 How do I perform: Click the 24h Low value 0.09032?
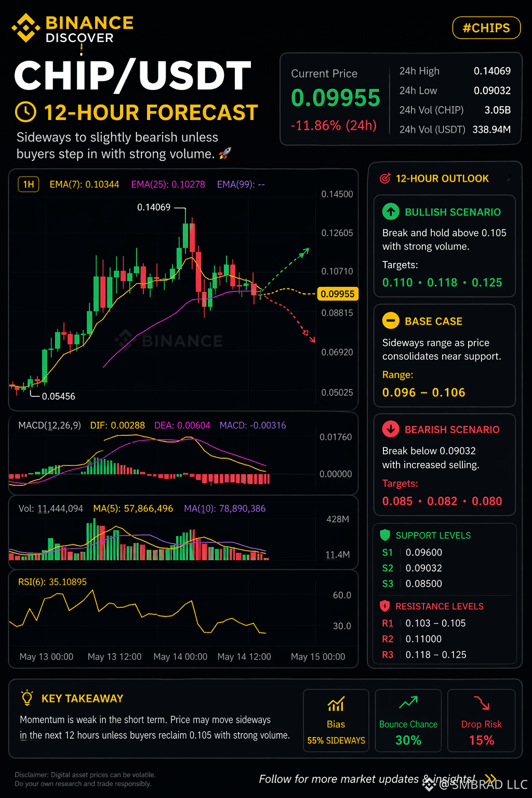[492, 90]
